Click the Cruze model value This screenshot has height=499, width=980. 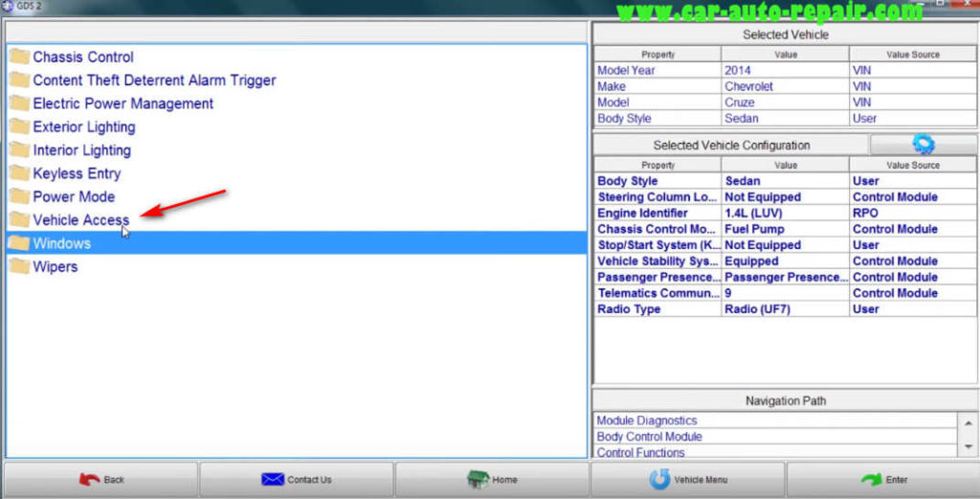coord(785,102)
